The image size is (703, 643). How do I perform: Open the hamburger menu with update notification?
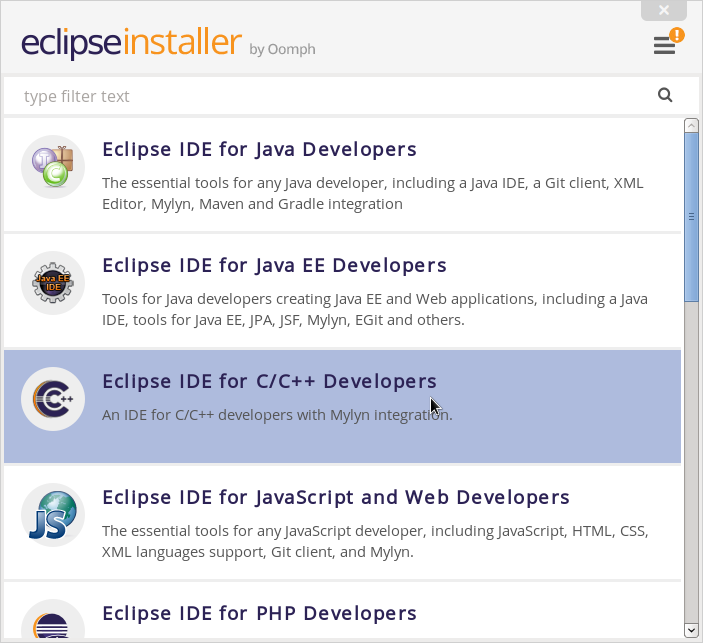[x=668, y=41]
